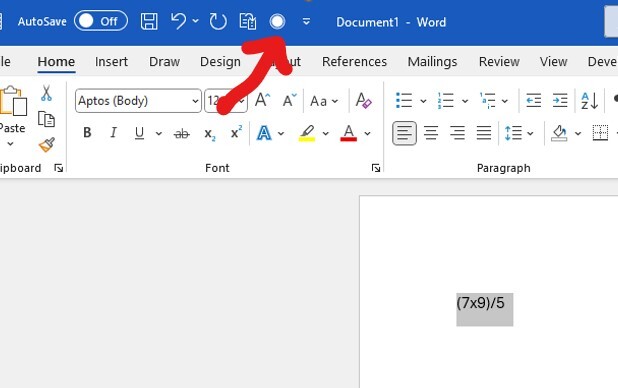Viewport: 618px width, 388px height.
Task: Open the Clipboard pane launcher
Action: pyautogui.click(x=59, y=168)
